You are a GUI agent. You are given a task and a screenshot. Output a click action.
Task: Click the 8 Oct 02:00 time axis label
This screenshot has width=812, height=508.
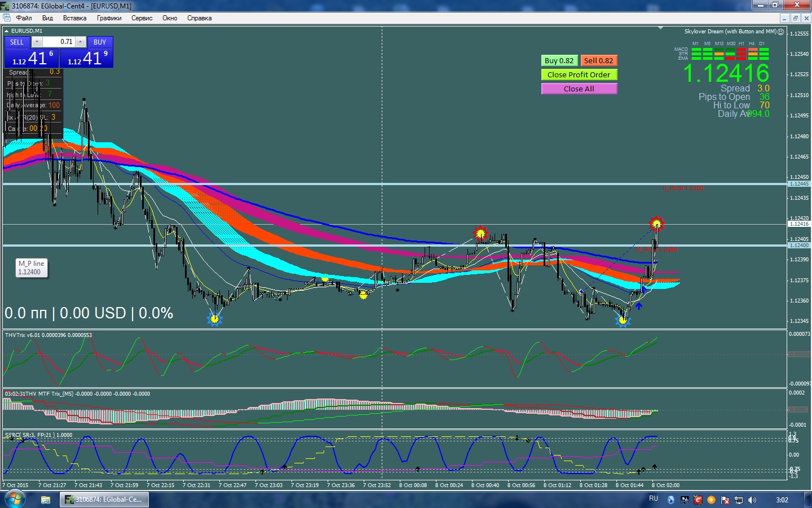(666, 485)
